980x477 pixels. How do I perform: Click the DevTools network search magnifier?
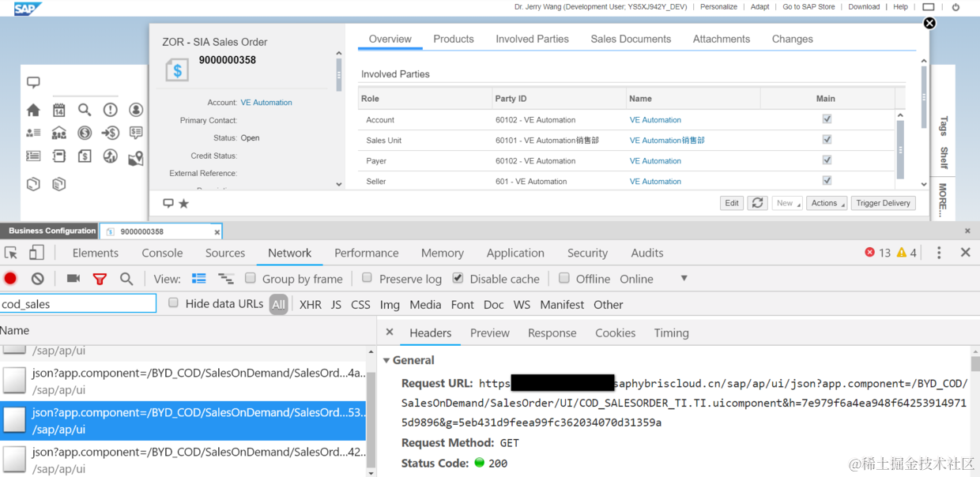pos(126,279)
